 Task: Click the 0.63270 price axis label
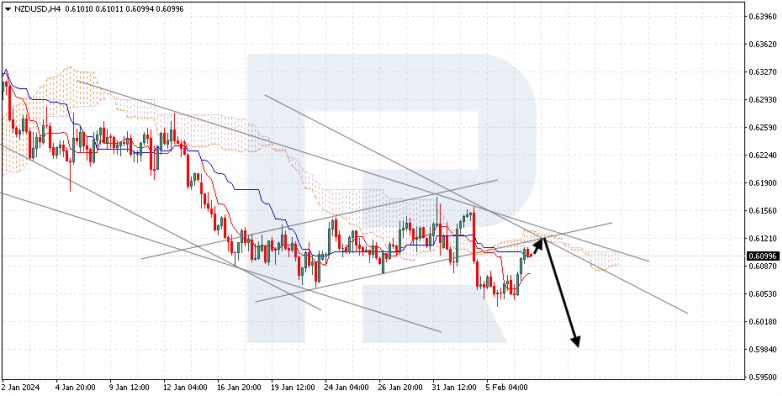coord(763,71)
